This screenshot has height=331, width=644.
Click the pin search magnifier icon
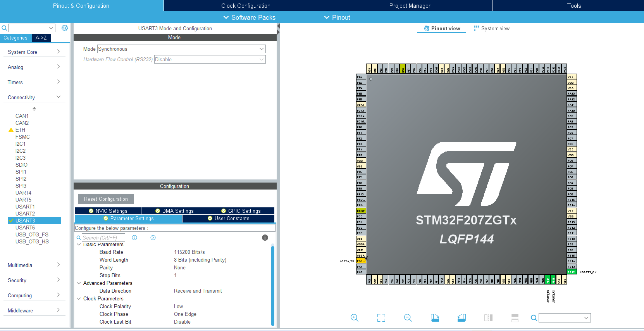pos(534,318)
